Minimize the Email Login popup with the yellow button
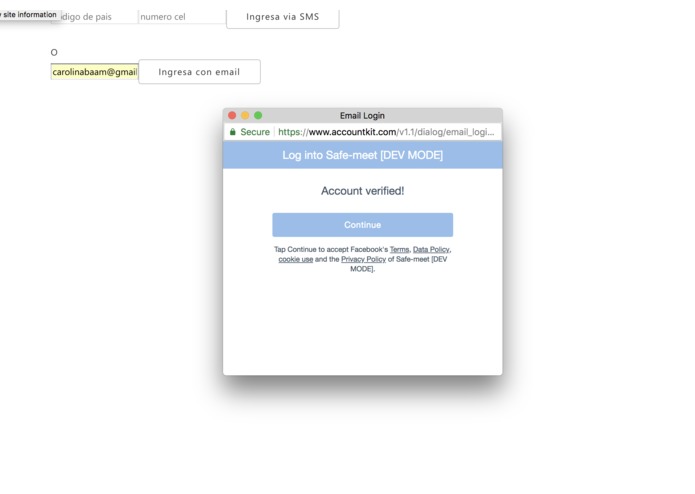Viewport: 695px width, 494px height. tap(245, 116)
